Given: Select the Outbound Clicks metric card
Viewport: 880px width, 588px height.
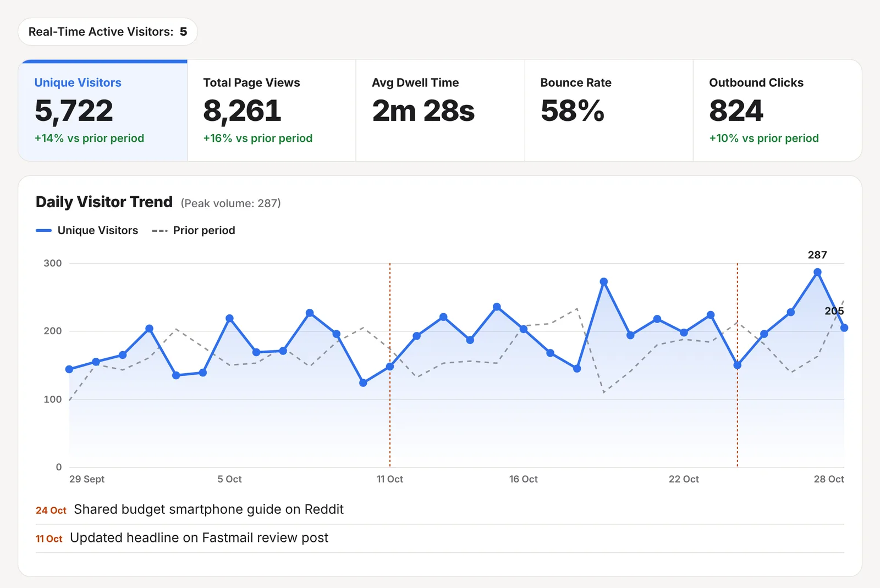Looking at the screenshot, I should [x=777, y=110].
